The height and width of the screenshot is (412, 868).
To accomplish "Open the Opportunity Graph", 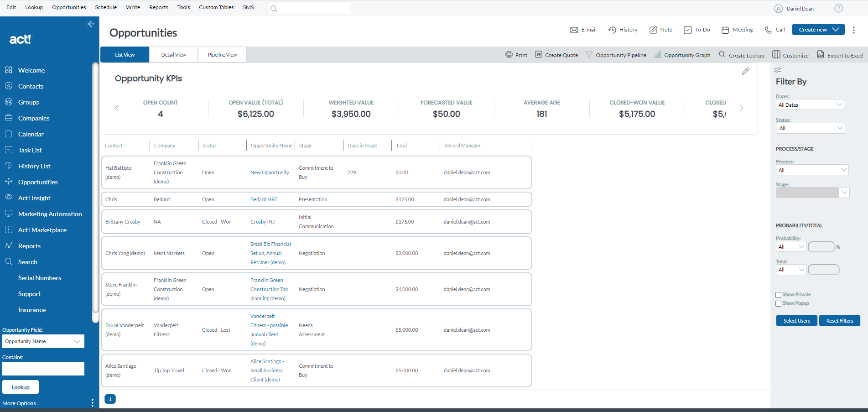I will [682, 55].
